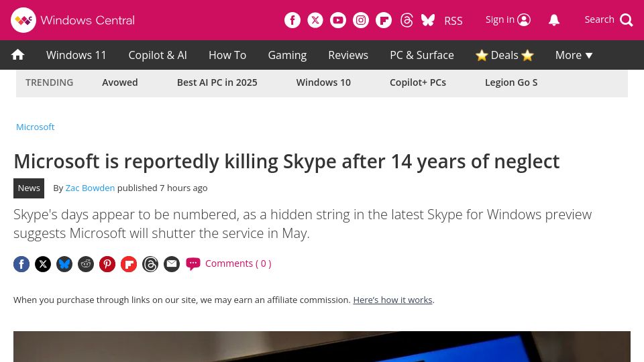Open Windows Central logo homepage
Viewport: 644px width, 362px height.
[72, 20]
